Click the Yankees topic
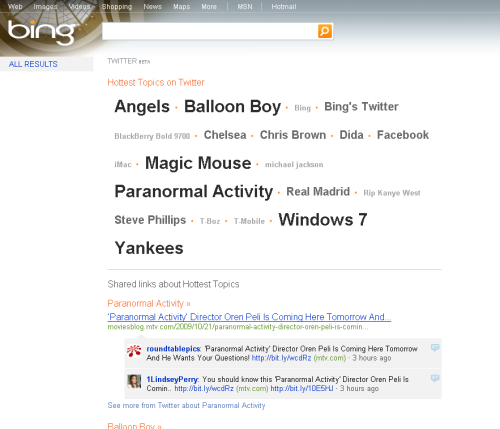Image resolution: width=500 pixels, height=429 pixels. point(149,248)
